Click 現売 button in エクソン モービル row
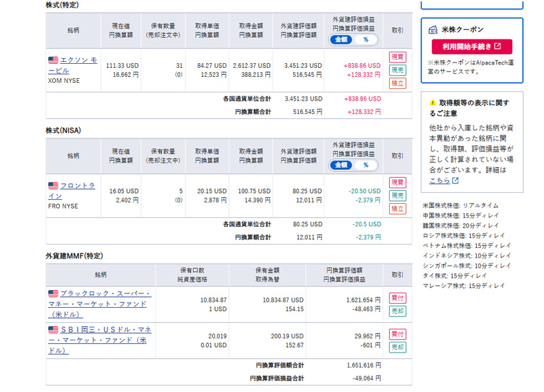The height and width of the screenshot is (392, 544). (398, 71)
